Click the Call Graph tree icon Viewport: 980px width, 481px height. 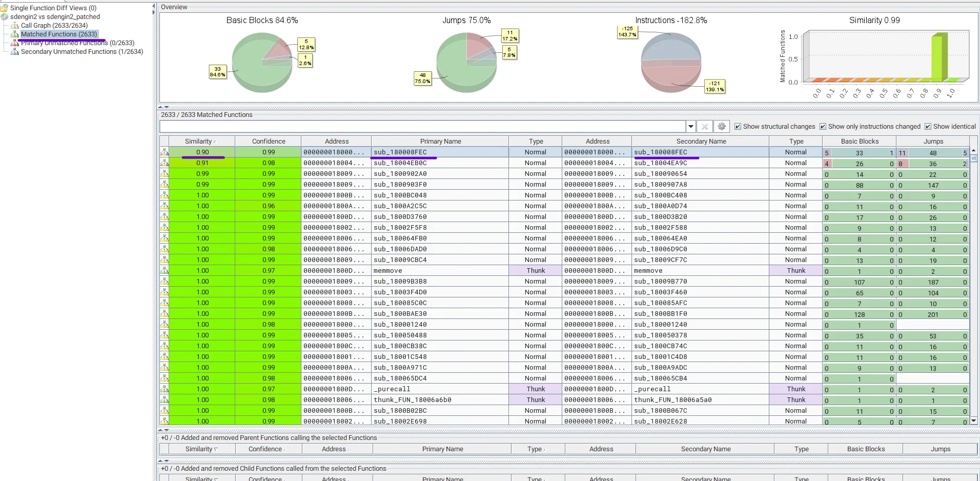click(x=15, y=26)
